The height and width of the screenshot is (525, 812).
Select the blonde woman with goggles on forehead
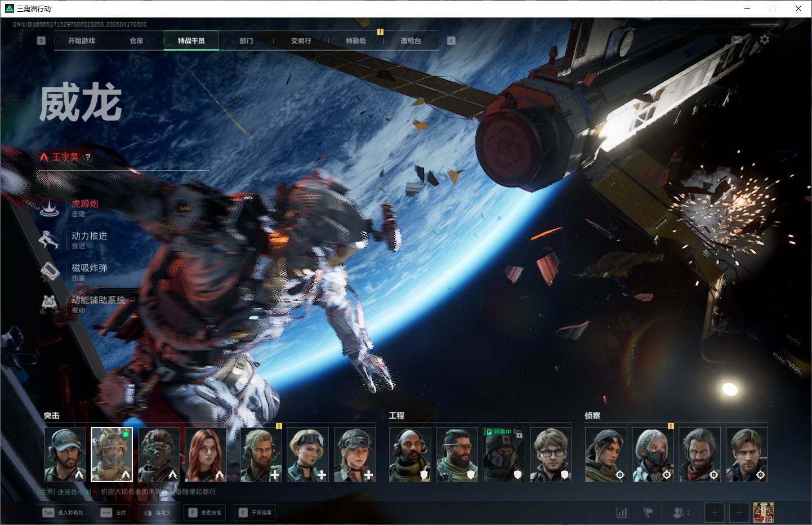(x=308, y=455)
